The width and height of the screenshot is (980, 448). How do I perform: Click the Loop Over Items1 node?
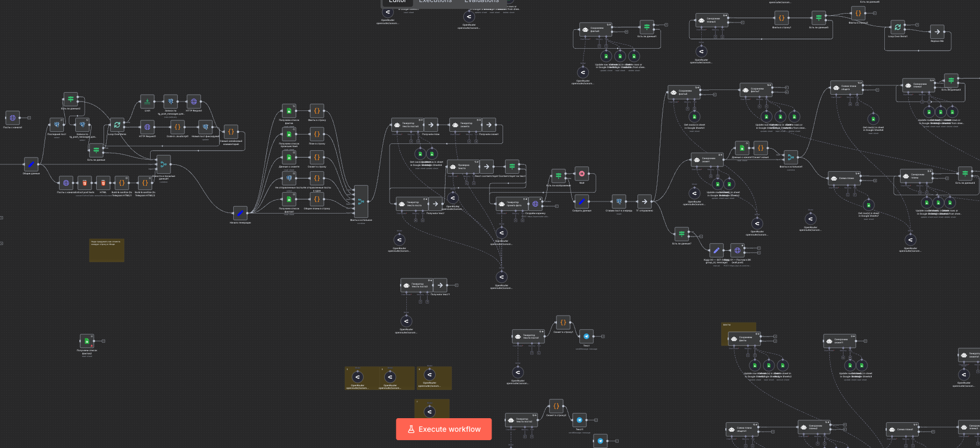[897, 27]
